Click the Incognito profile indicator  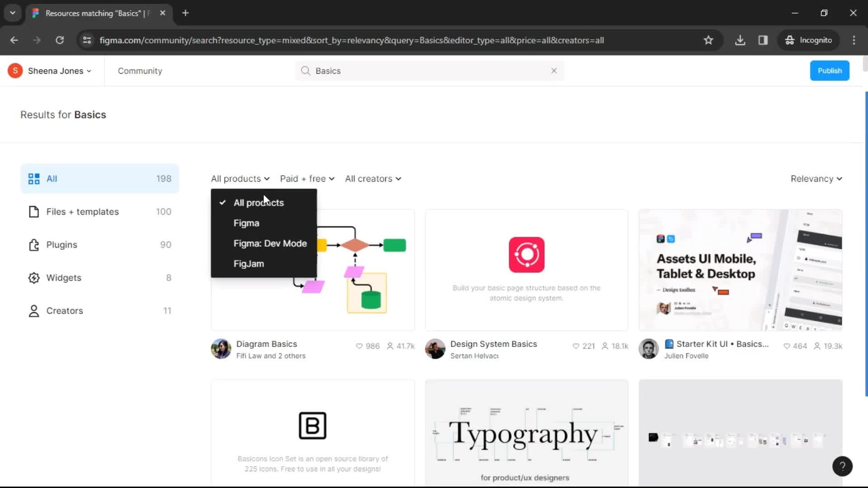point(809,40)
